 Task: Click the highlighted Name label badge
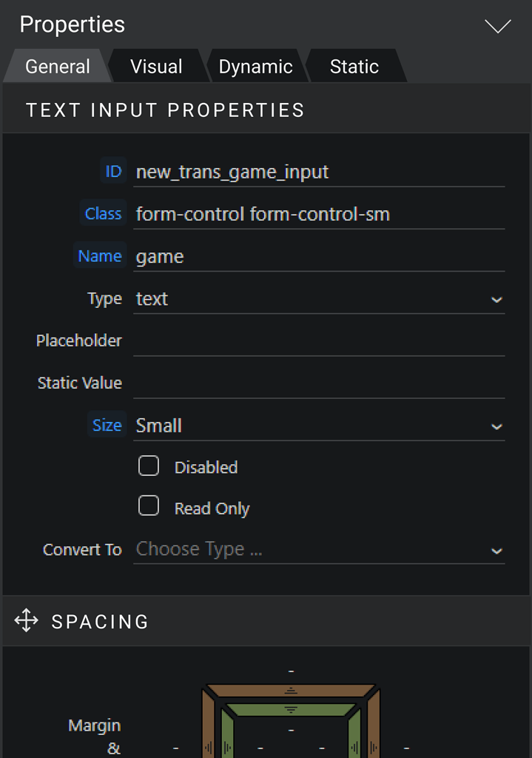click(x=100, y=255)
